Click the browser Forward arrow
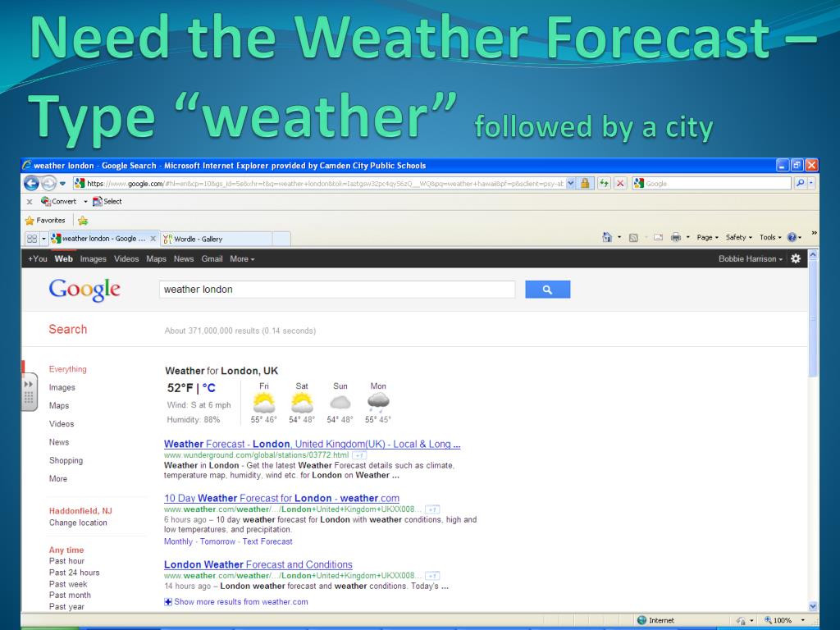This screenshot has width=840, height=630. tap(48, 184)
